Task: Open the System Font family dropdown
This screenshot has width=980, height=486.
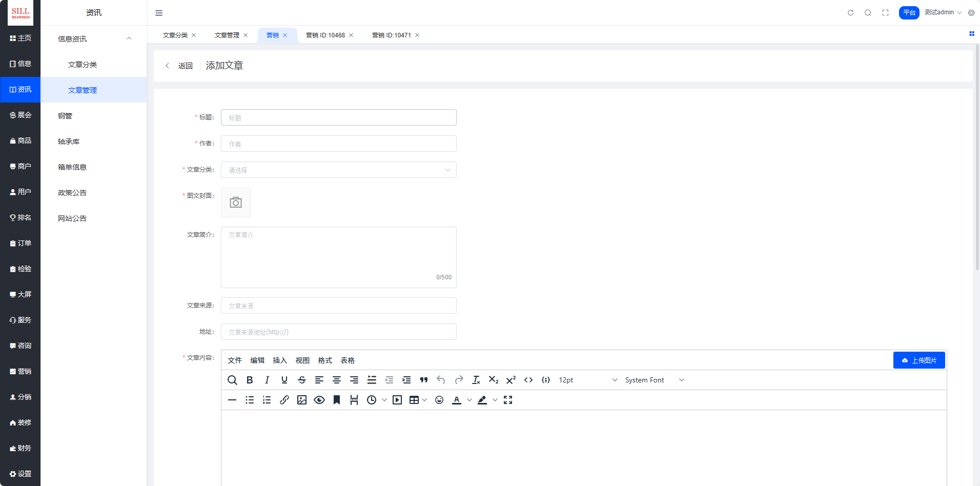Action: (654, 380)
